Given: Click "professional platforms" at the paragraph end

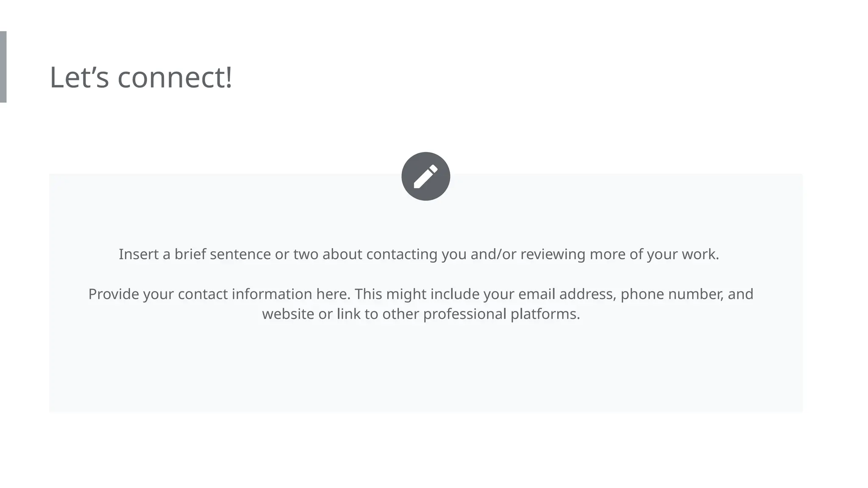Looking at the screenshot, I should pyautogui.click(x=501, y=314).
